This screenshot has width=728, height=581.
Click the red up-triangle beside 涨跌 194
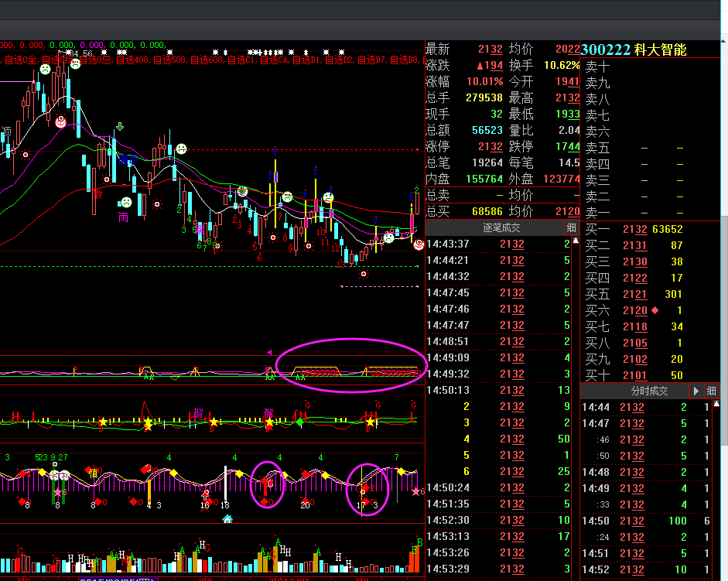[480, 66]
